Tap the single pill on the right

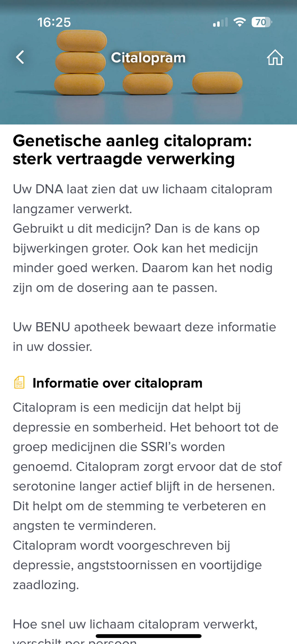pyautogui.click(x=217, y=82)
